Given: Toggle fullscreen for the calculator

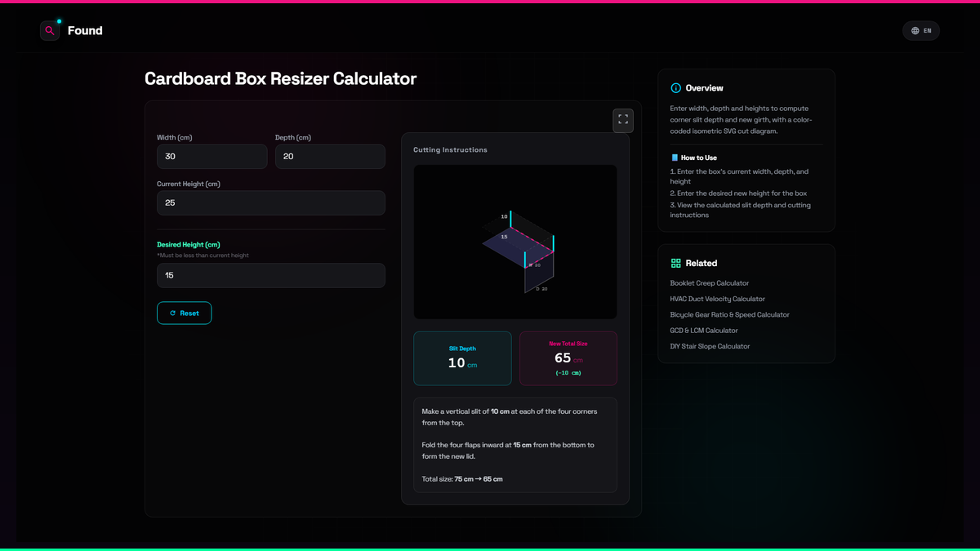Looking at the screenshot, I should point(623,120).
